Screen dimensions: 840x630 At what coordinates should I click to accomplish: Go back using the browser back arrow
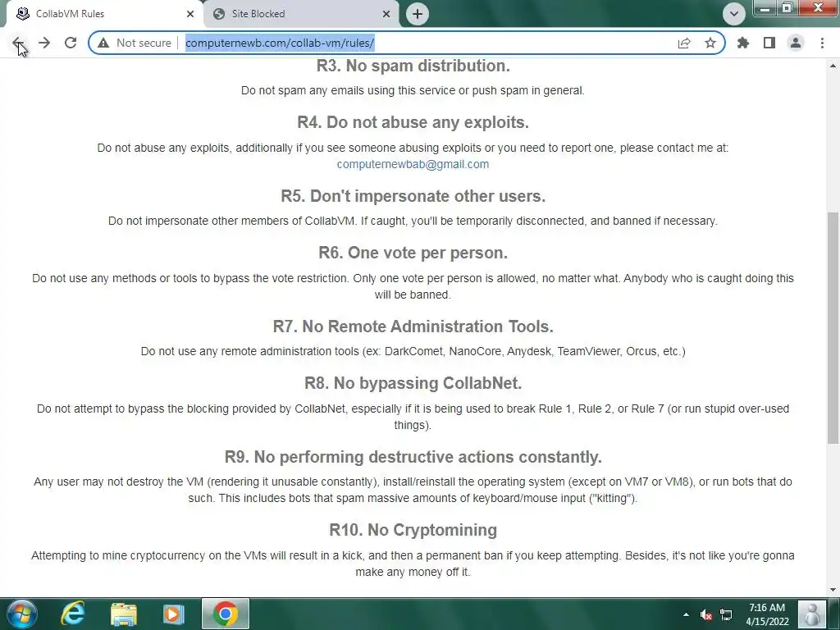[18, 43]
